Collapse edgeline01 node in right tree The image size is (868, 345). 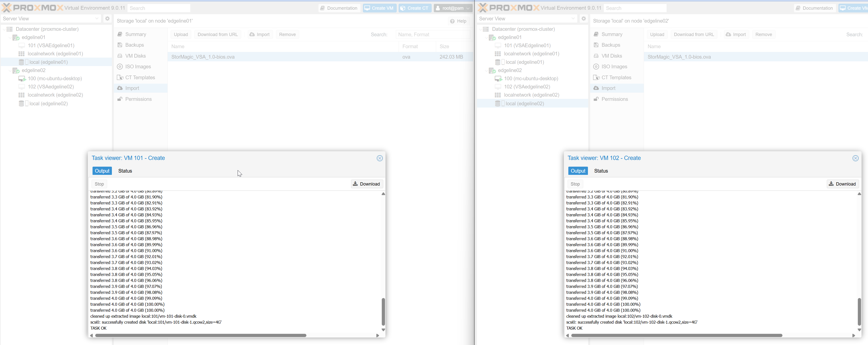tap(486, 38)
